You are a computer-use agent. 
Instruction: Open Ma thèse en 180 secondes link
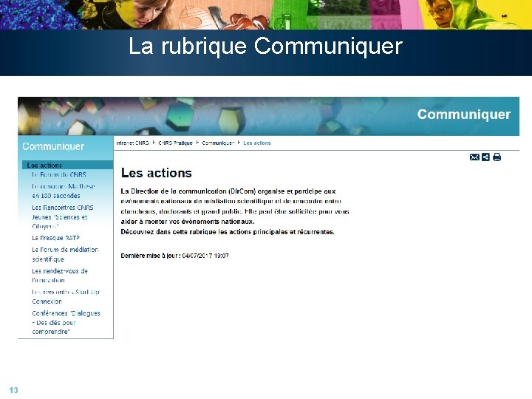coord(64,191)
